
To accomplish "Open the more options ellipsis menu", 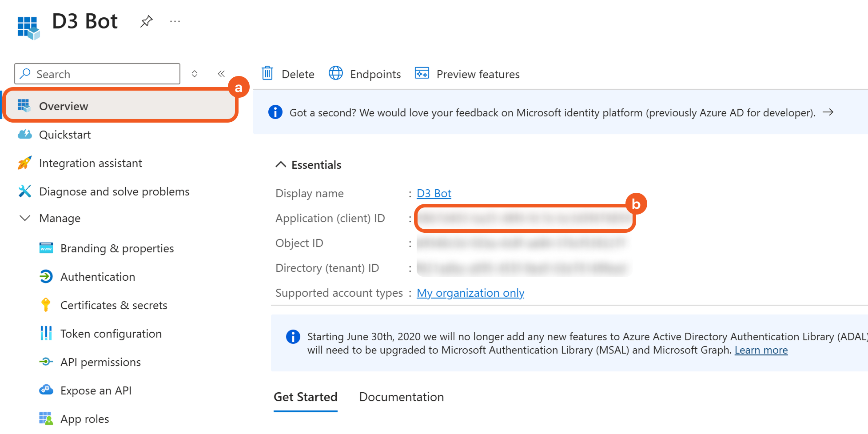I will pos(175,21).
